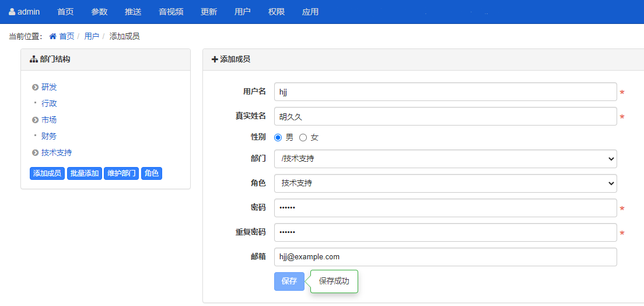The height and width of the screenshot is (306, 644).
Task: Click the 邮箱 input field
Action: coord(445,257)
